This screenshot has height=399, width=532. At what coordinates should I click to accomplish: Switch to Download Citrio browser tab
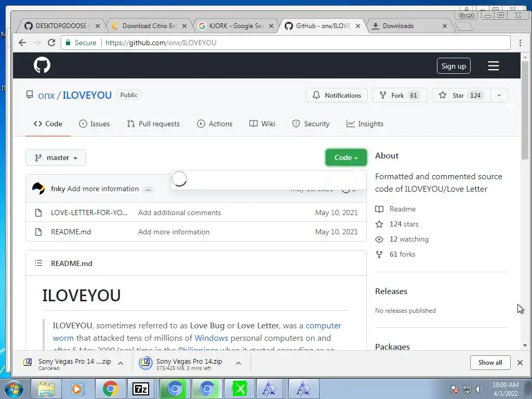(149, 26)
